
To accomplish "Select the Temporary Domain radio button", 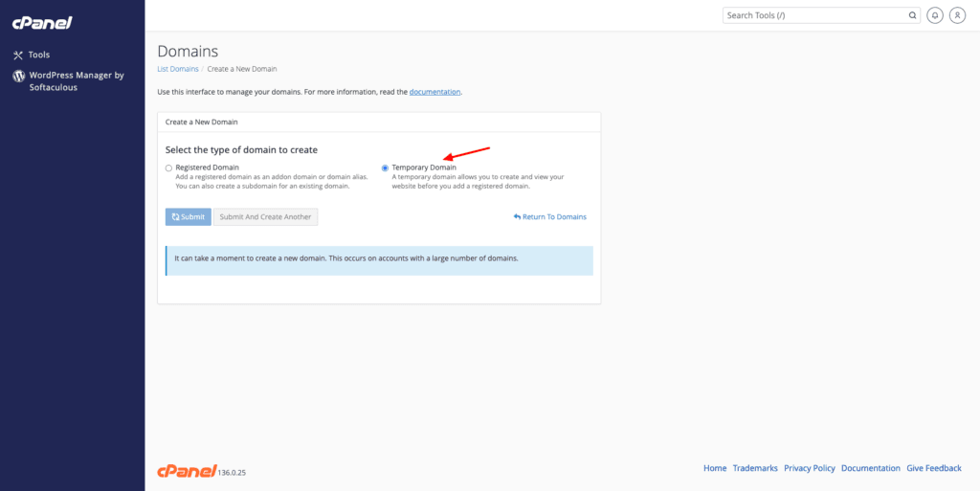I will [x=385, y=168].
